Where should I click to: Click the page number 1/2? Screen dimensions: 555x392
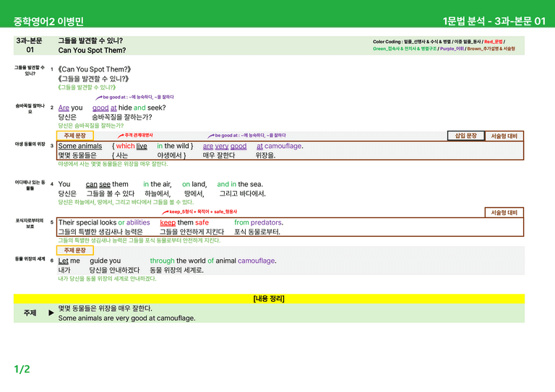click(x=22, y=370)
